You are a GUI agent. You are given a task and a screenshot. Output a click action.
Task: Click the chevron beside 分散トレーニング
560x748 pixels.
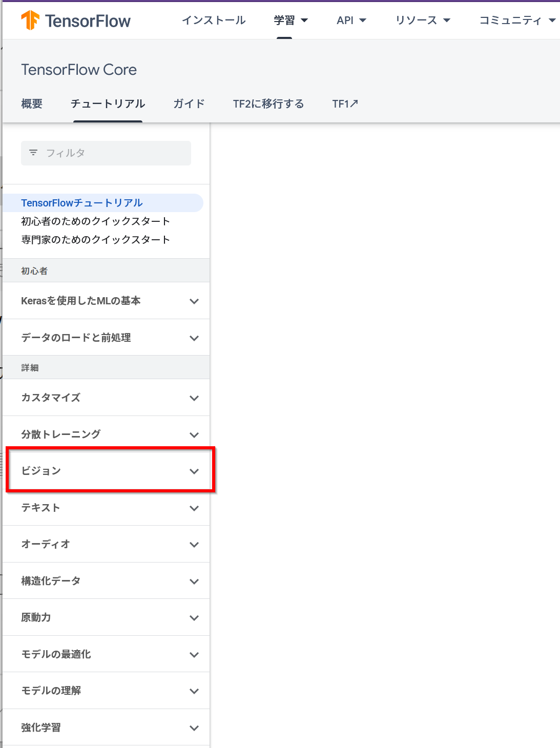pos(194,435)
